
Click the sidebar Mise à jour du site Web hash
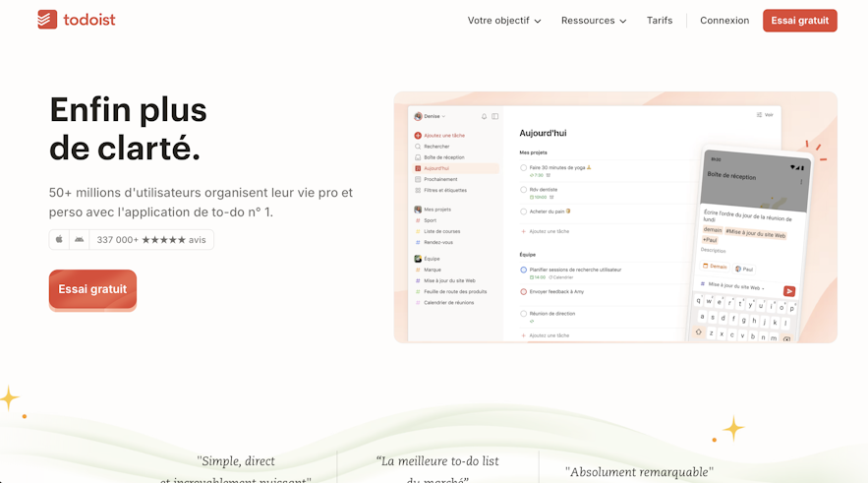pos(418,280)
